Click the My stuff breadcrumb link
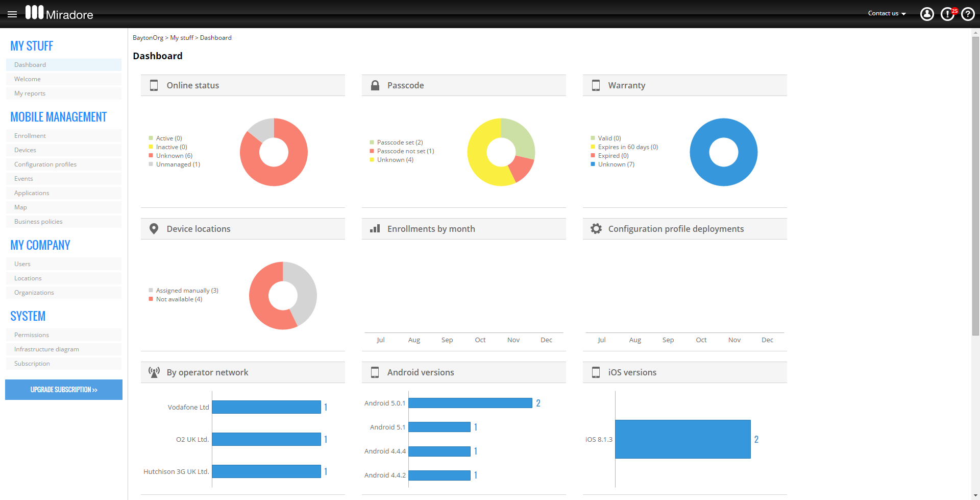 (x=182, y=37)
